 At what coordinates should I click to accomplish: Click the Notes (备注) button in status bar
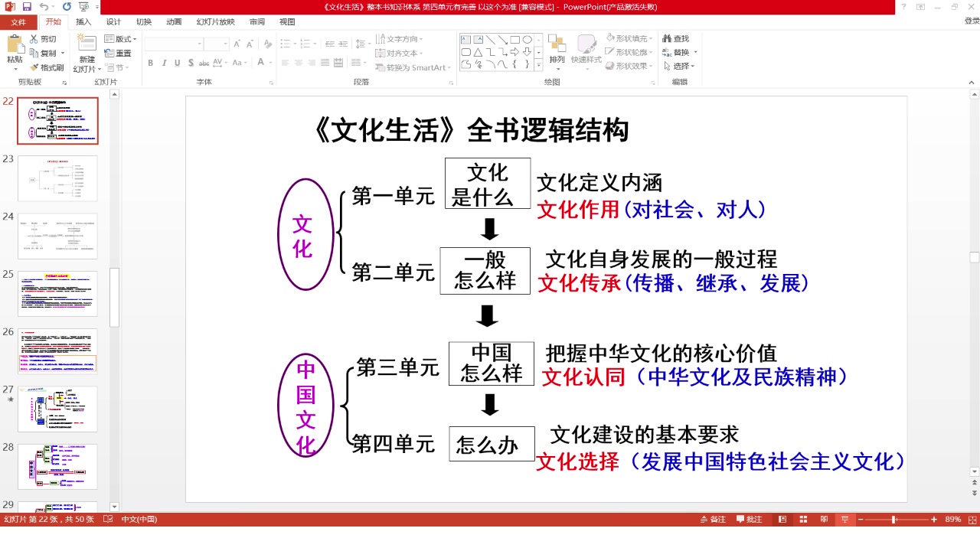tap(714, 520)
